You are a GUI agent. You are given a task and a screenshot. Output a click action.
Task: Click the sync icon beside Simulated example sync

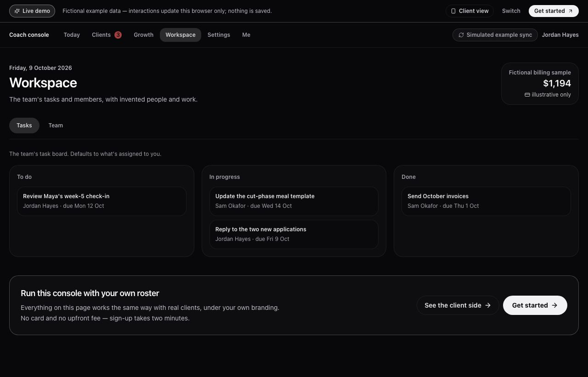pos(461,35)
